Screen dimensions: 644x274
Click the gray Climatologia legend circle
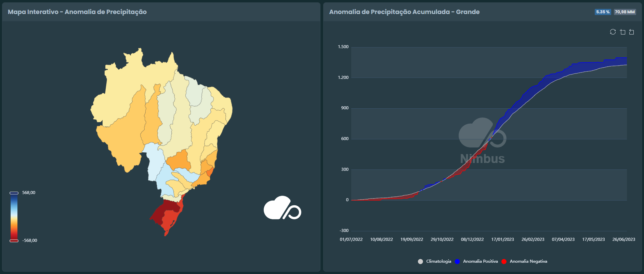[x=420, y=261]
